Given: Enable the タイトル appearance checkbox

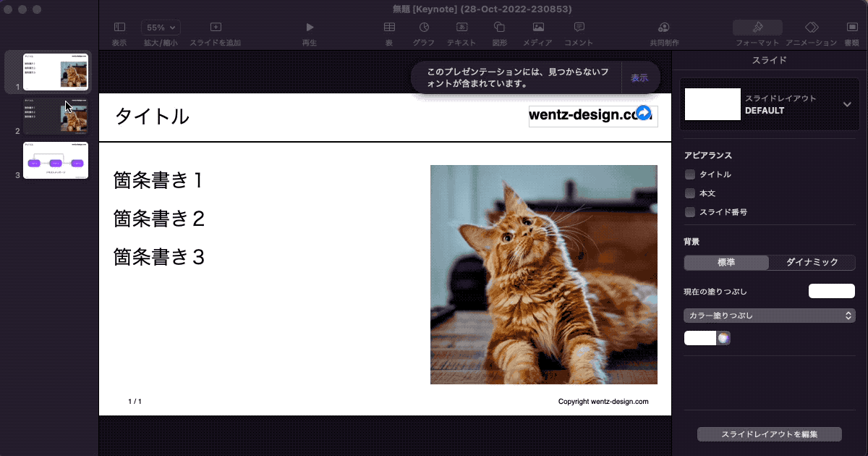Looking at the screenshot, I should click(689, 174).
